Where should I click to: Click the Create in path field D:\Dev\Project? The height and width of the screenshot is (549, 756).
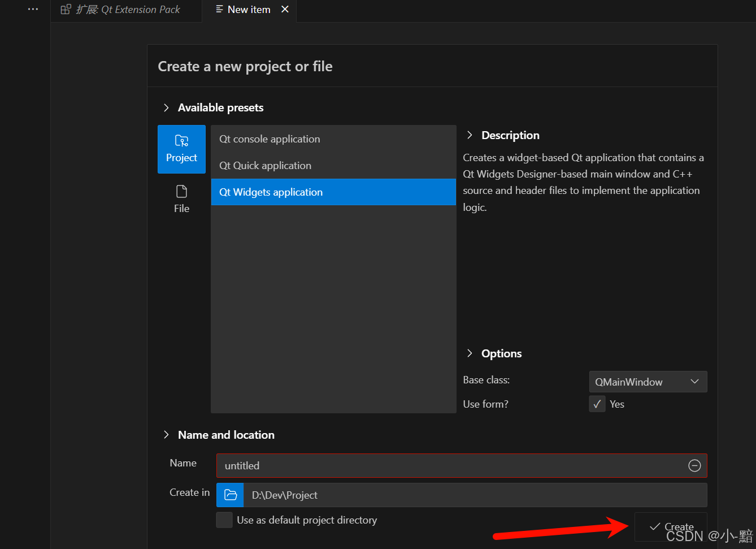click(475, 495)
